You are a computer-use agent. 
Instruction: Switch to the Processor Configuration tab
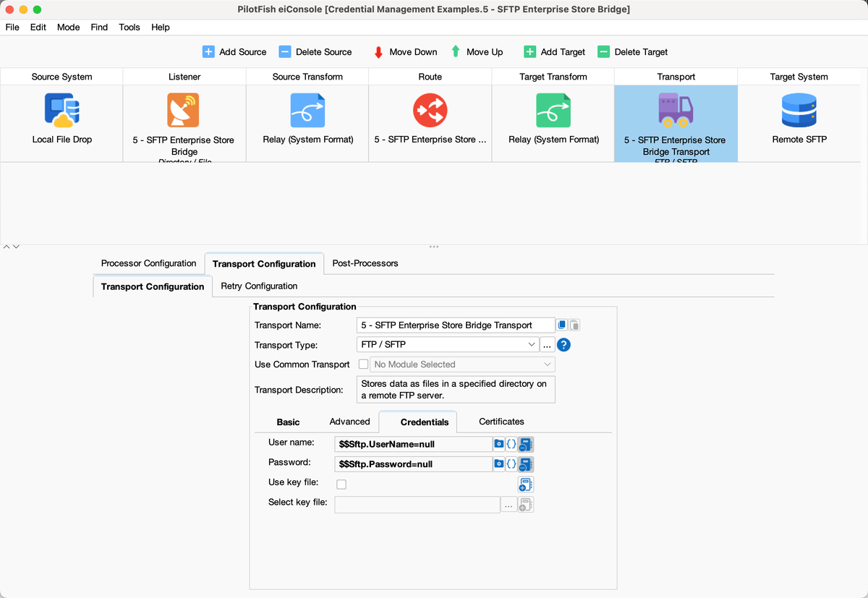tap(149, 263)
